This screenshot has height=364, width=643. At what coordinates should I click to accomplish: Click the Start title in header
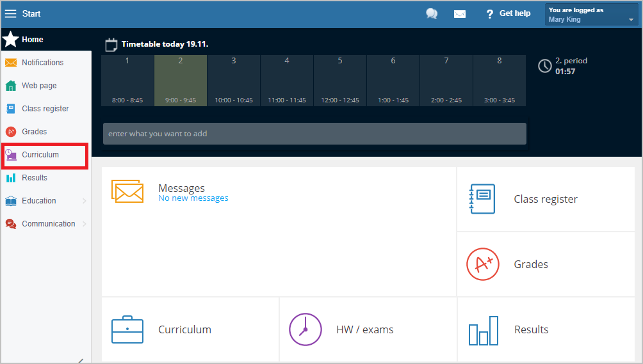point(31,13)
